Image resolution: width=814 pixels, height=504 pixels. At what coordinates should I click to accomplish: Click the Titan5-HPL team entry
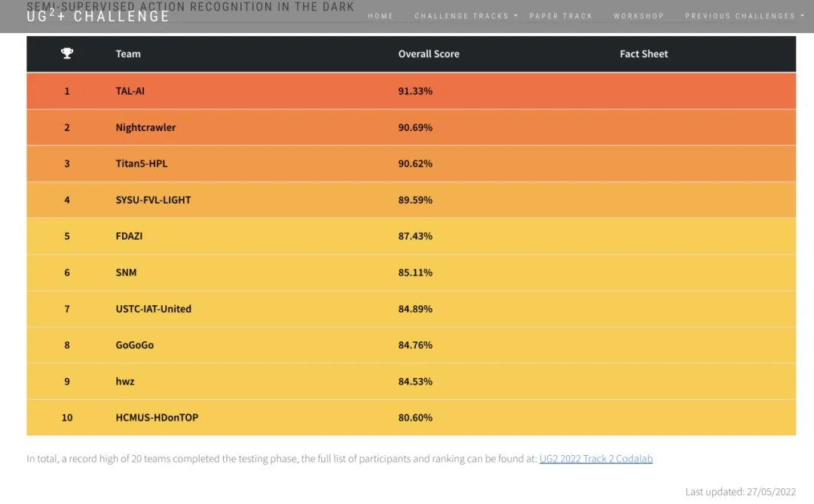[141, 163]
